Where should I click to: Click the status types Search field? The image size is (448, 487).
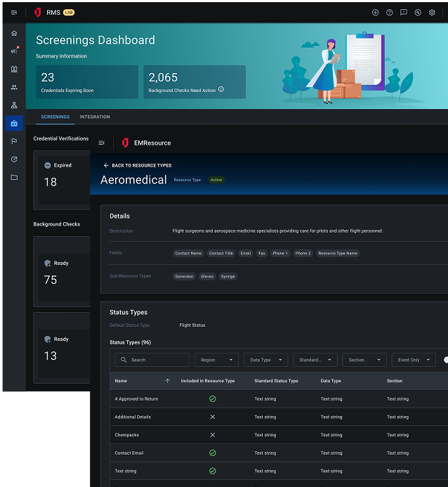pyautogui.click(x=152, y=360)
